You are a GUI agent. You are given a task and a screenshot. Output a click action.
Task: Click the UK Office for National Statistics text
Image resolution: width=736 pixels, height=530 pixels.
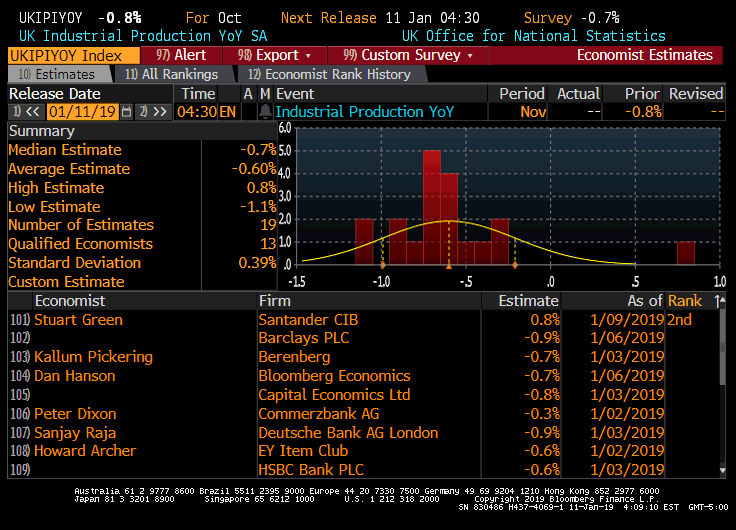click(x=534, y=36)
